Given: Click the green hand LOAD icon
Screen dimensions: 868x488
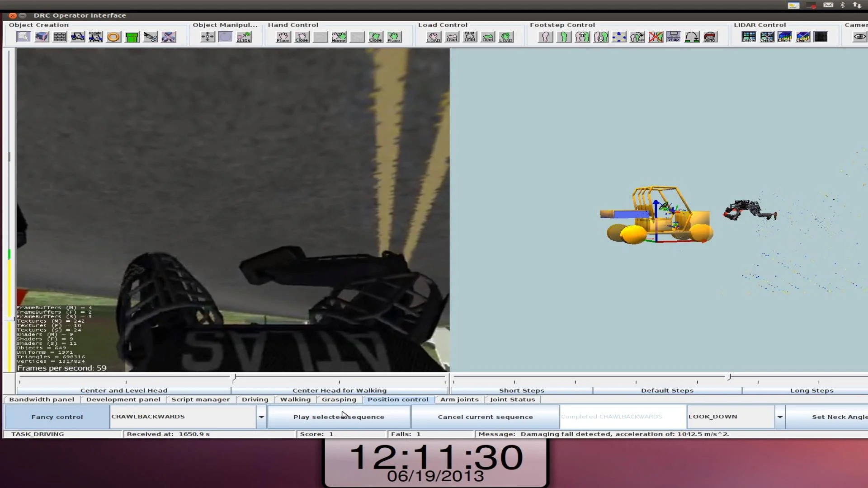Looking at the screenshot, I should 506,37.
